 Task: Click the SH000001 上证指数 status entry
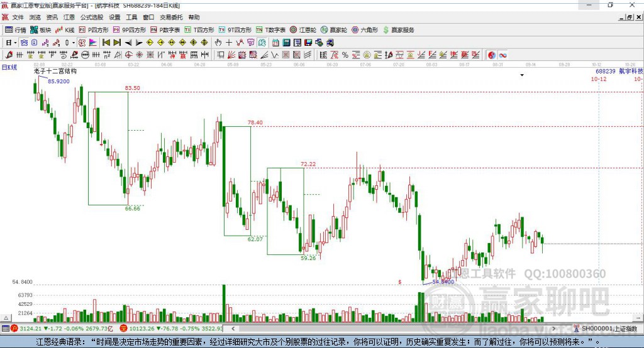tap(605, 329)
